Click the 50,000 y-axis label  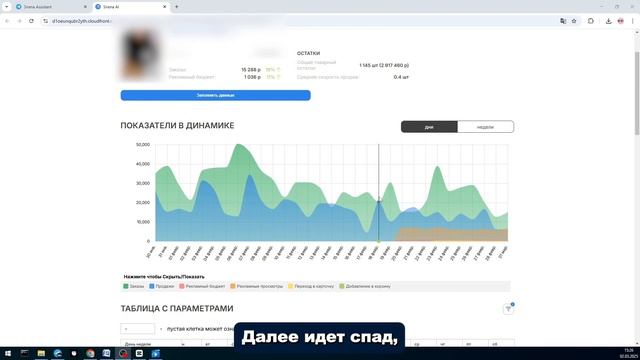[143, 144]
